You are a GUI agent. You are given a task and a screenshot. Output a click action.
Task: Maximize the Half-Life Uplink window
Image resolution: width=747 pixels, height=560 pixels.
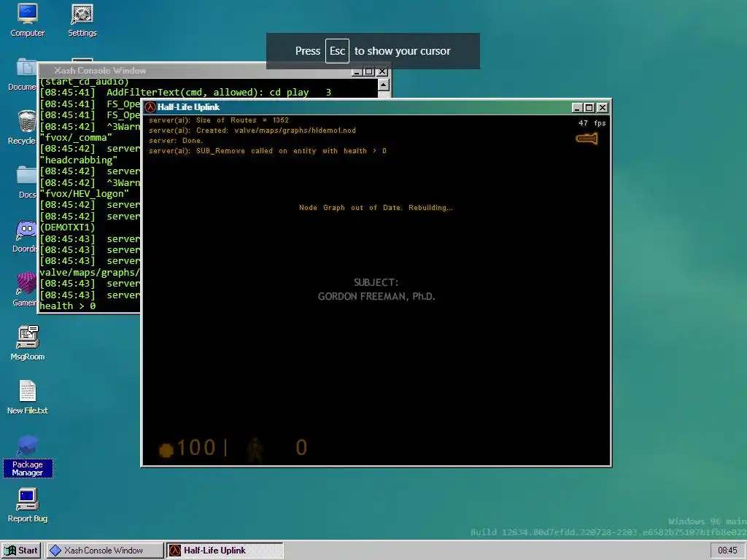click(589, 108)
